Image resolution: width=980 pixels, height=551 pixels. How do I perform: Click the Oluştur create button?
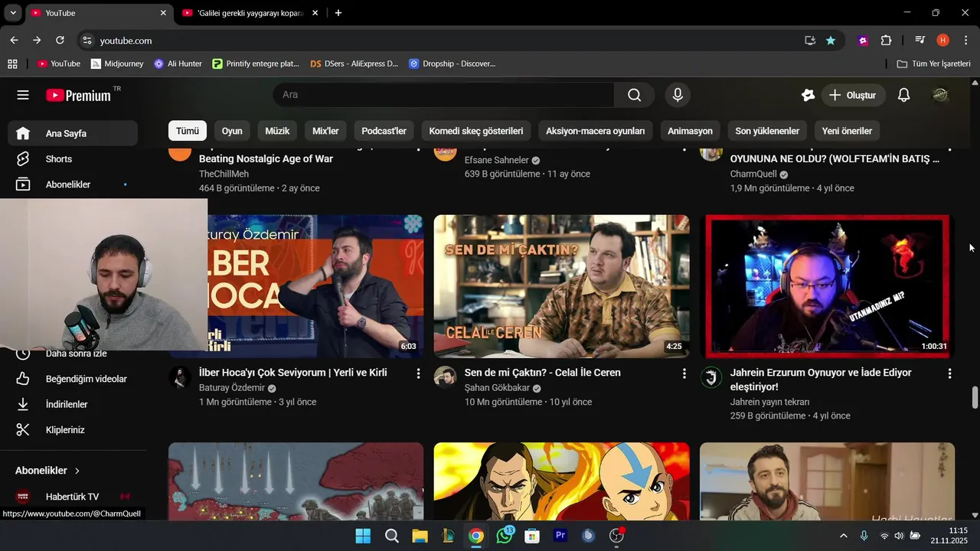pyautogui.click(x=853, y=95)
